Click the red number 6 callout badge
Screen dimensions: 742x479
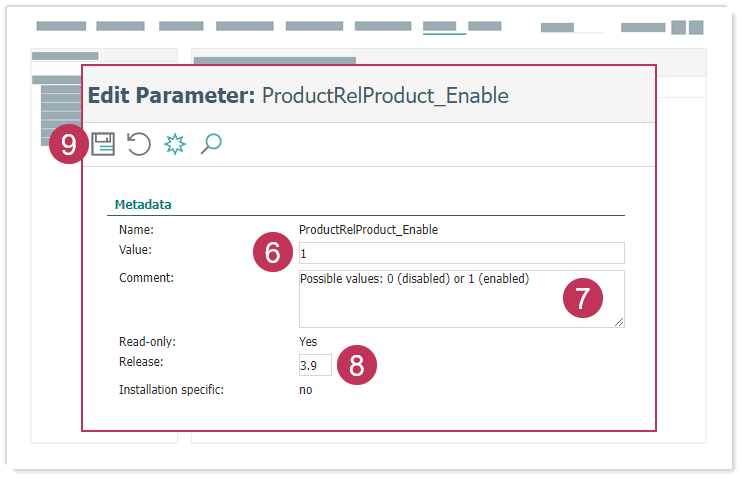tap(272, 254)
